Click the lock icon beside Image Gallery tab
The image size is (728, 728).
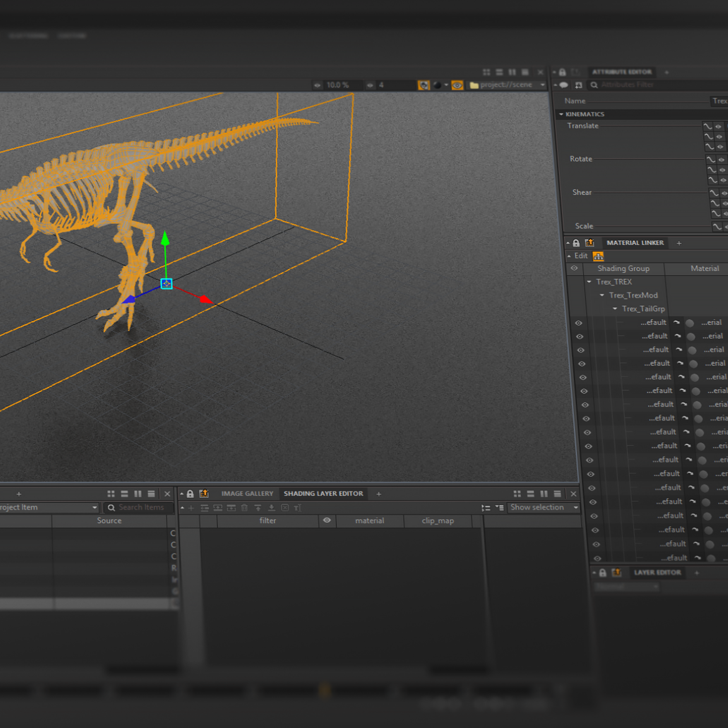tap(190, 494)
